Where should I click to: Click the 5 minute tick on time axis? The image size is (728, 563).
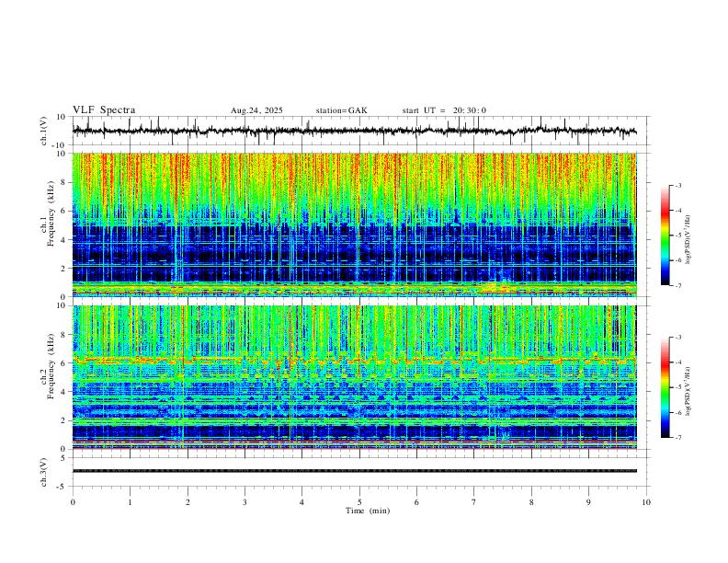[359, 502]
